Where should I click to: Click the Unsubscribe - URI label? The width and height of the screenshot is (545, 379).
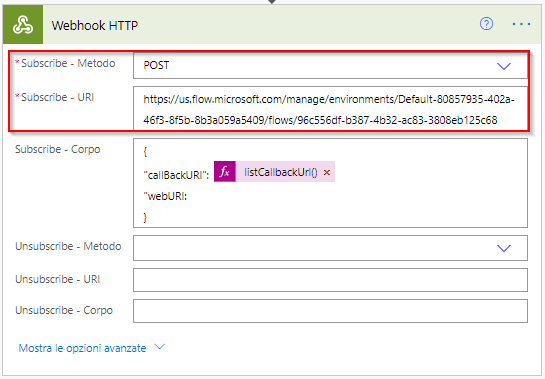(x=58, y=279)
